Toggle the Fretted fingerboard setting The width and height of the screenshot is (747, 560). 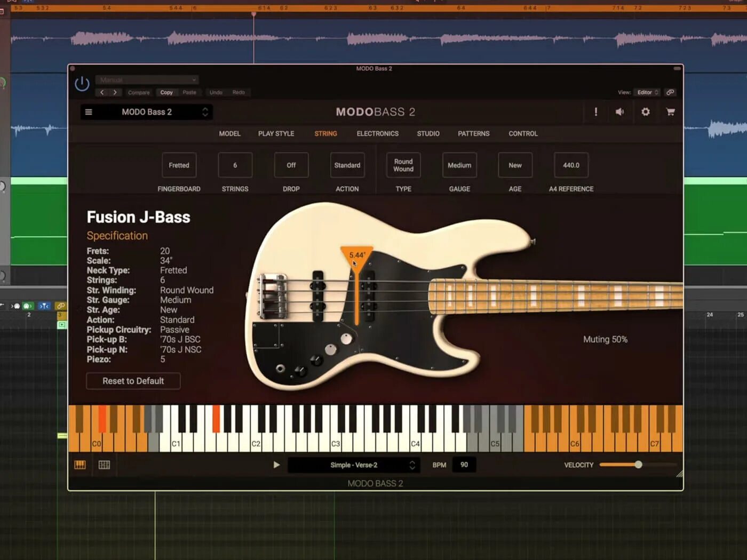tap(179, 165)
